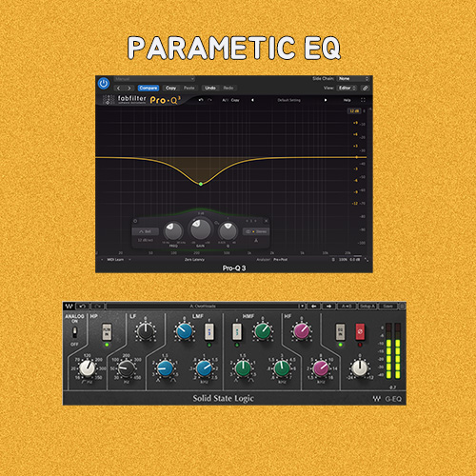Click the LF frequency black knob
Viewport: 476px width, 476px height.
(126, 368)
